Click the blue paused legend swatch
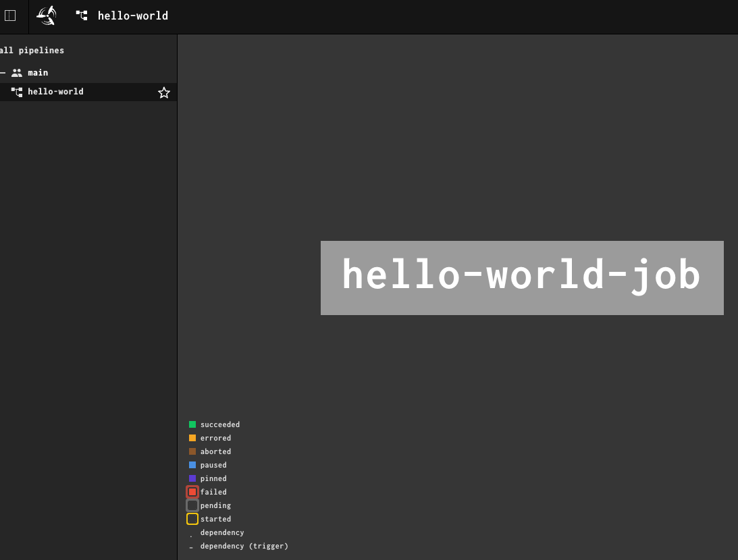 [x=192, y=465]
